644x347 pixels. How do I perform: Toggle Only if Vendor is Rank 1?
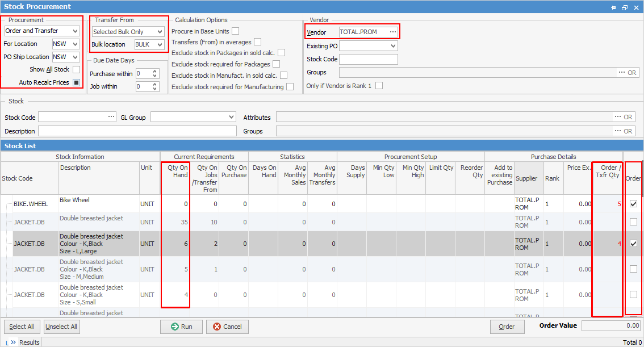coord(379,86)
